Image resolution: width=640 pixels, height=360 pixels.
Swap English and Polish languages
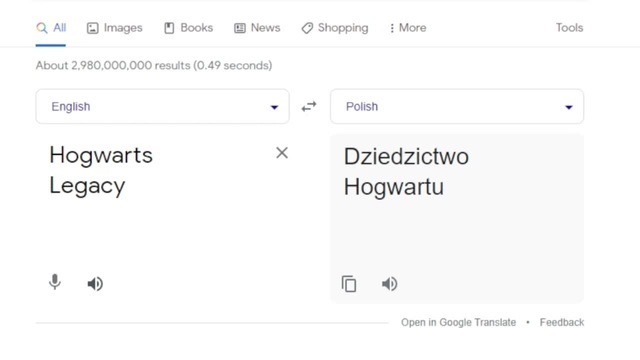309,107
